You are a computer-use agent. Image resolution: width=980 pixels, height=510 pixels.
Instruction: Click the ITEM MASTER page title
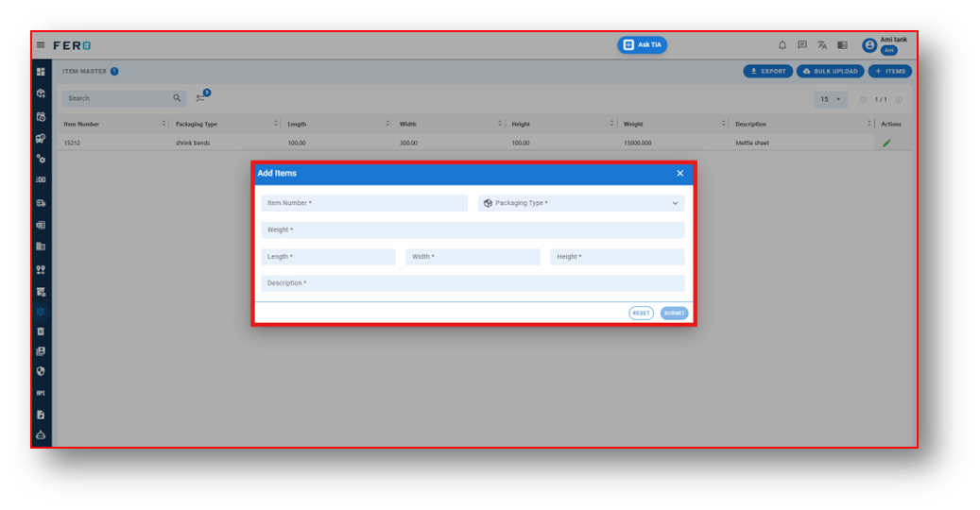click(84, 71)
